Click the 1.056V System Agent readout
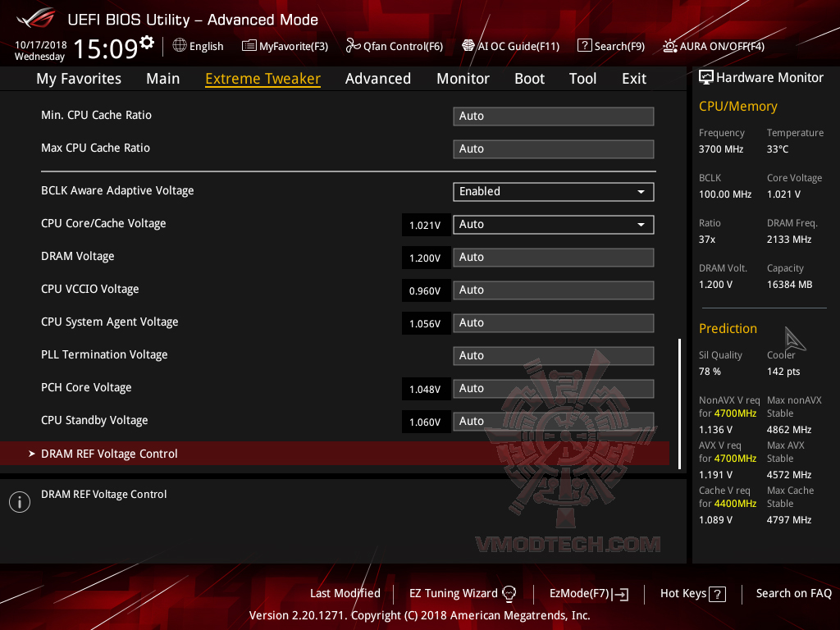The image size is (840, 630). point(426,323)
